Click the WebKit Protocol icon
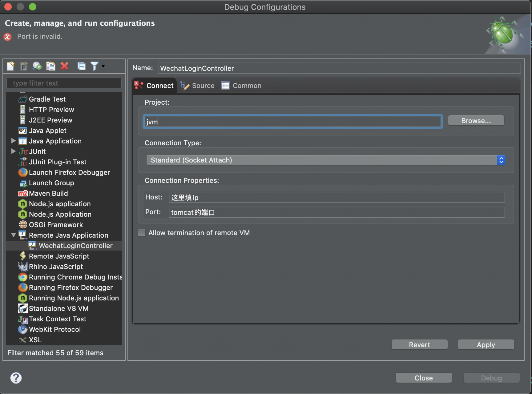Image resolution: width=532 pixels, height=394 pixels. point(23,329)
